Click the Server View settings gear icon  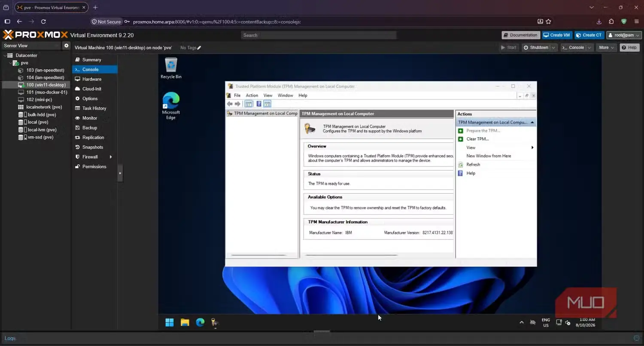tap(67, 45)
